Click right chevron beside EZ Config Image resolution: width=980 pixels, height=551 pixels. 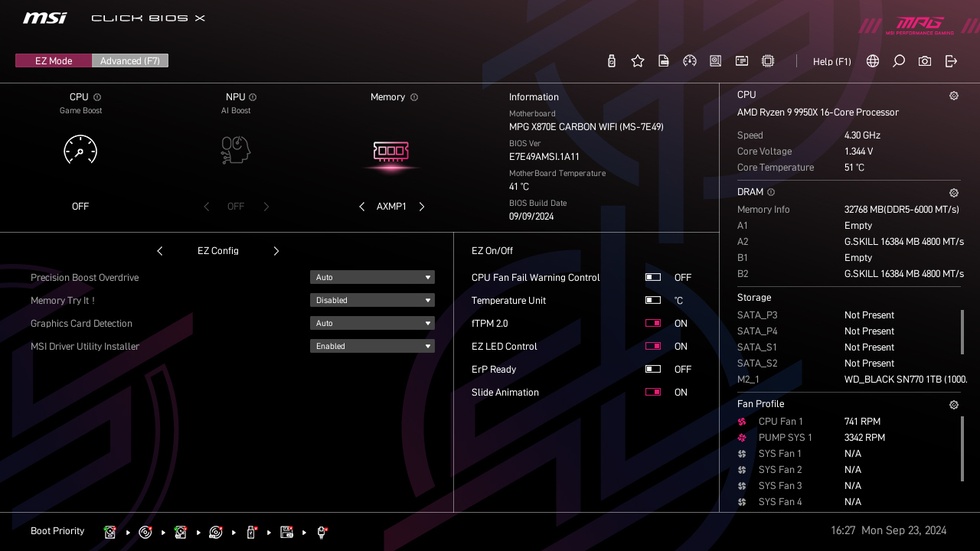[x=276, y=251]
